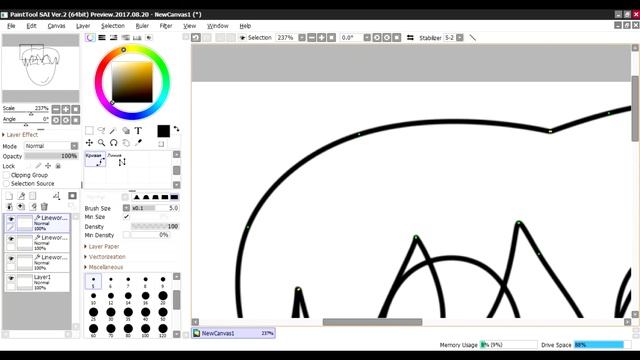Select the Hand tool
The image size is (640, 360).
click(x=126, y=143)
